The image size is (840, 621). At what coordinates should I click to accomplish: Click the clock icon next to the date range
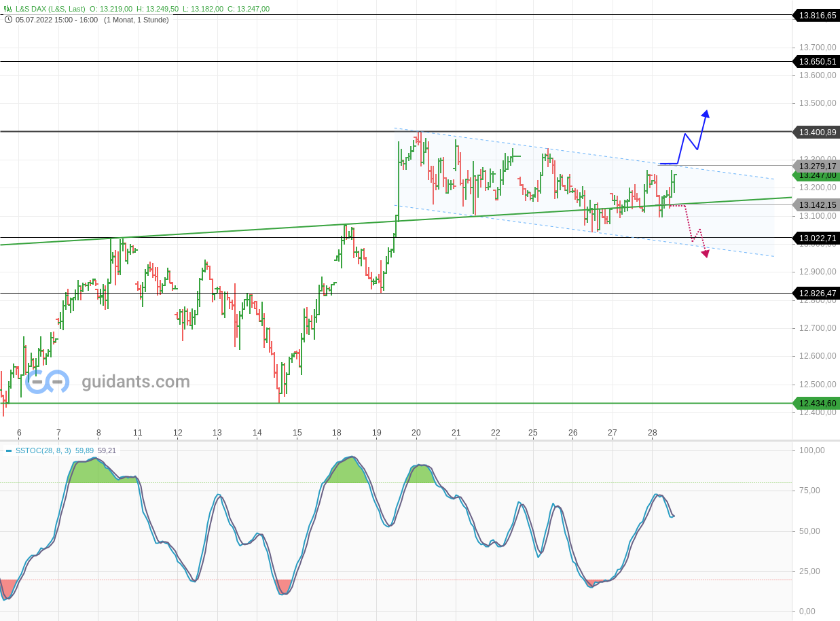7,20
